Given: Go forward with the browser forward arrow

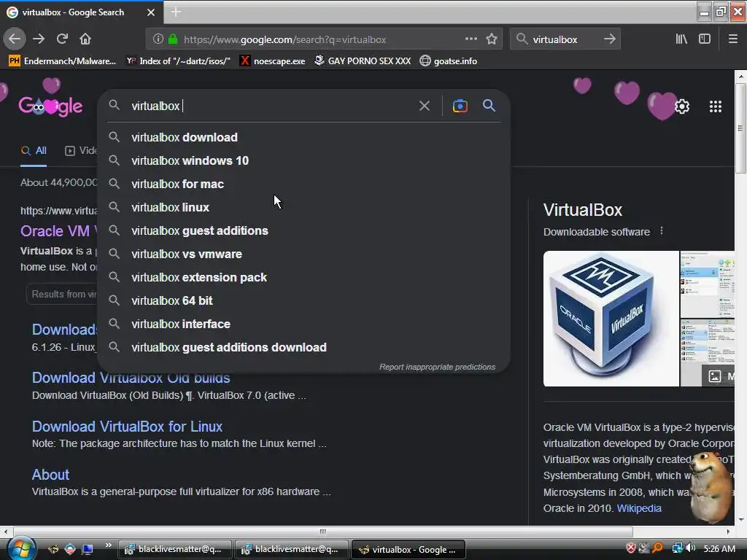Looking at the screenshot, I should (39, 39).
